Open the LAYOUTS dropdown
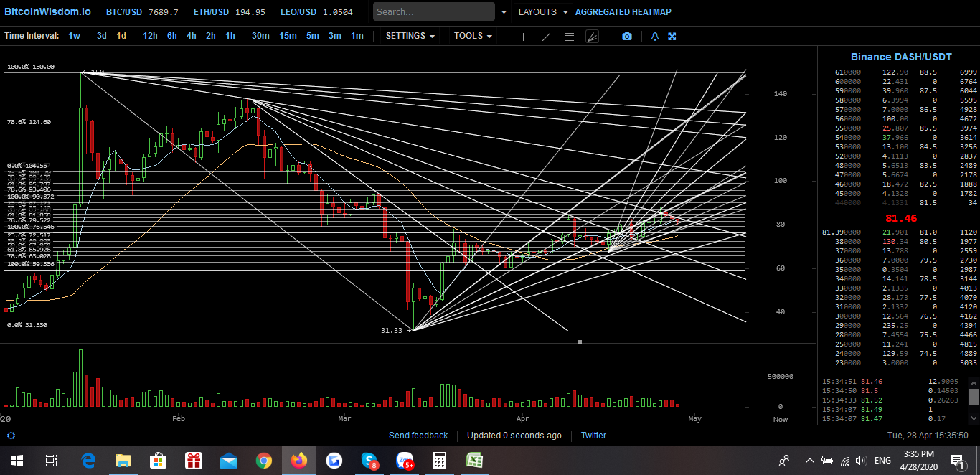The height and width of the screenshot is (475, 980). click(x=543, y=12)
